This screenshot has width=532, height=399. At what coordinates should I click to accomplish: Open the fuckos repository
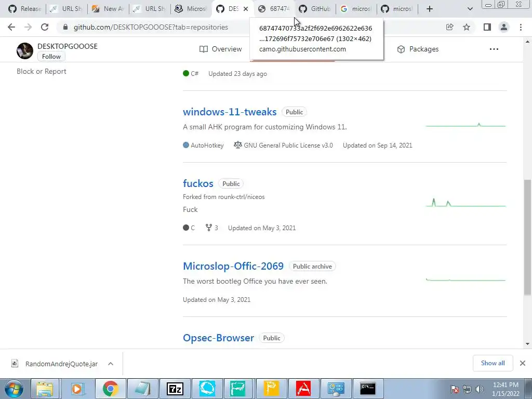click(198, 183)
